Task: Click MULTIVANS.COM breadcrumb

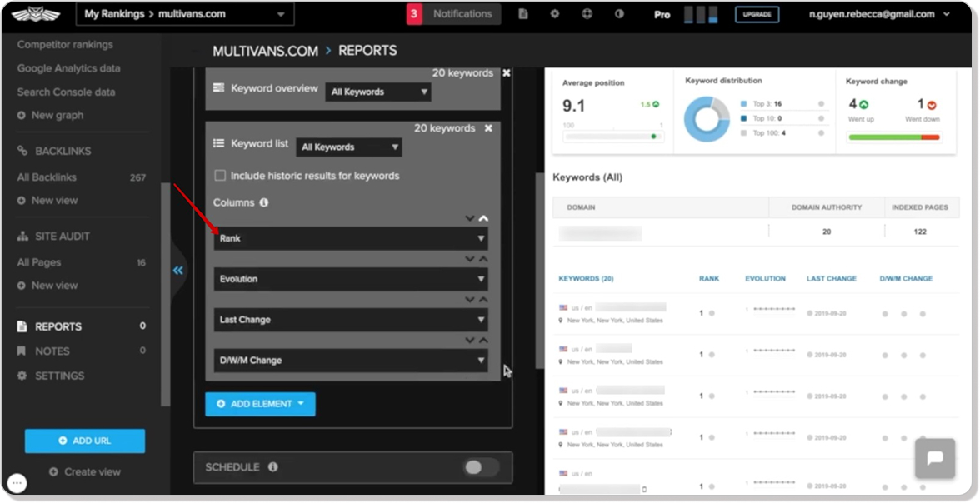Action: [265, 51]
